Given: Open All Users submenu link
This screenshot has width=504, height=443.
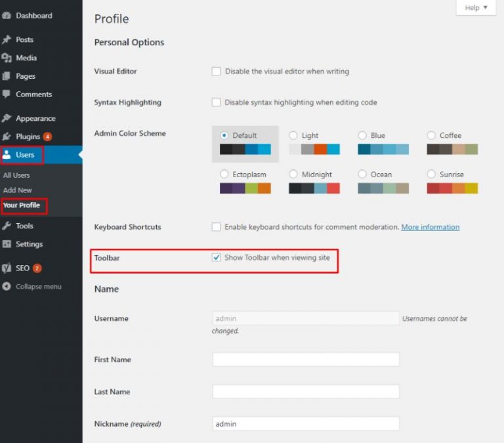Looking at the screenshot, I should tap(16, 175).
